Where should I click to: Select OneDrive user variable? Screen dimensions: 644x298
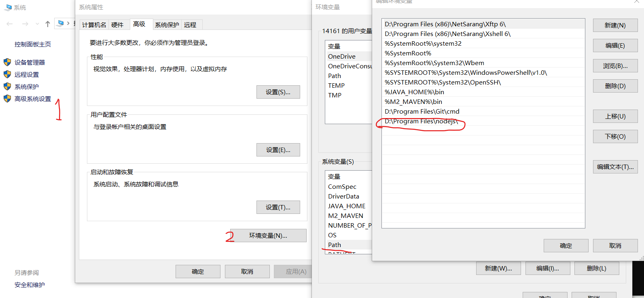pos(349,56)
